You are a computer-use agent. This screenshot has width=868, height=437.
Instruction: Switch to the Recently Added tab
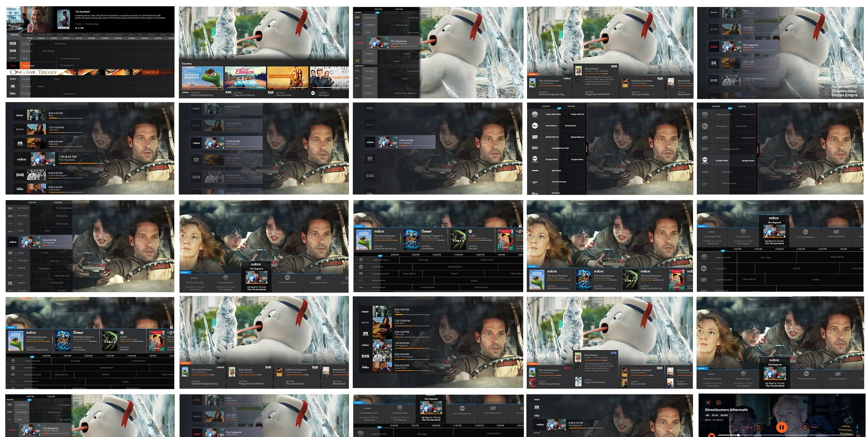(x=45, y=35)
